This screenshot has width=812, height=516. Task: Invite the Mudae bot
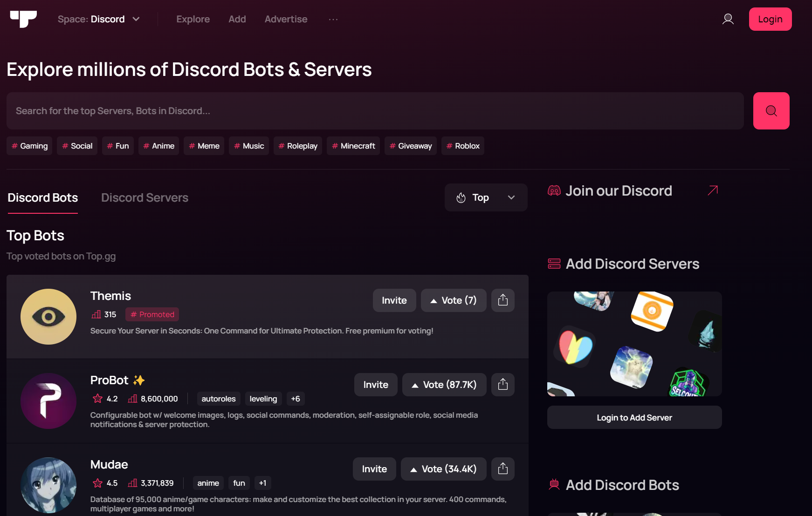click(374, 469)
